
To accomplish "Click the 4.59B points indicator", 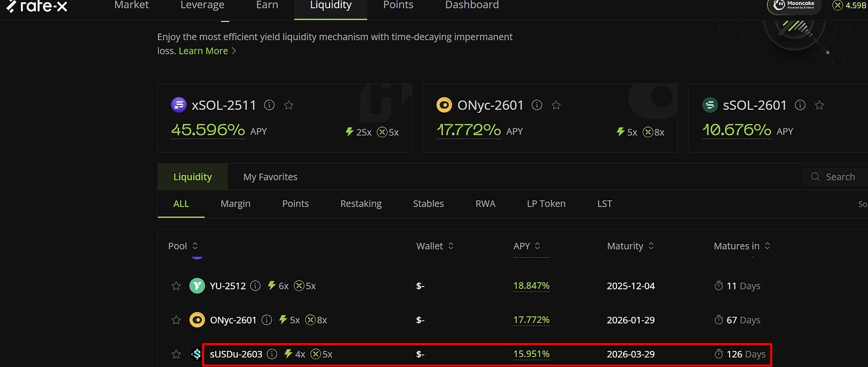I will point(850,5).
